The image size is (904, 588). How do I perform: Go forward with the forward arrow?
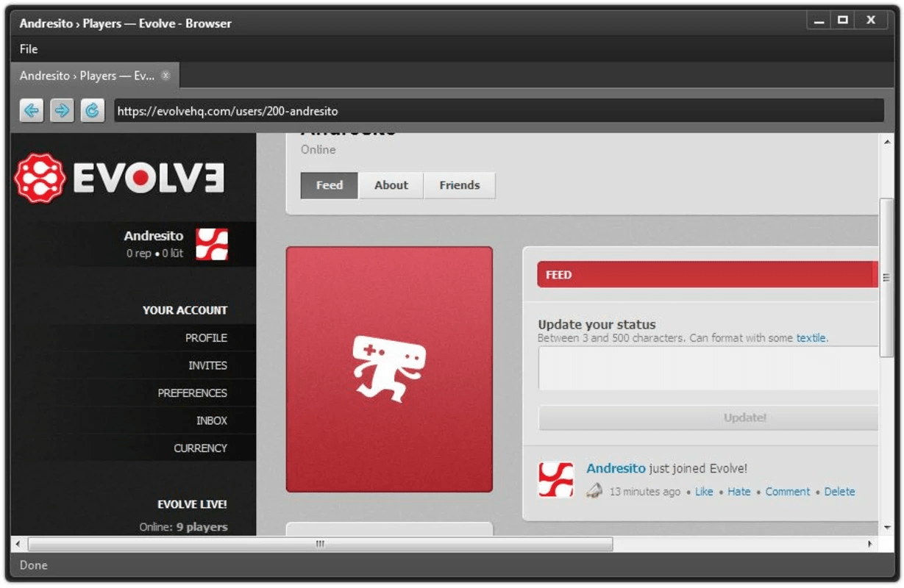62,111
